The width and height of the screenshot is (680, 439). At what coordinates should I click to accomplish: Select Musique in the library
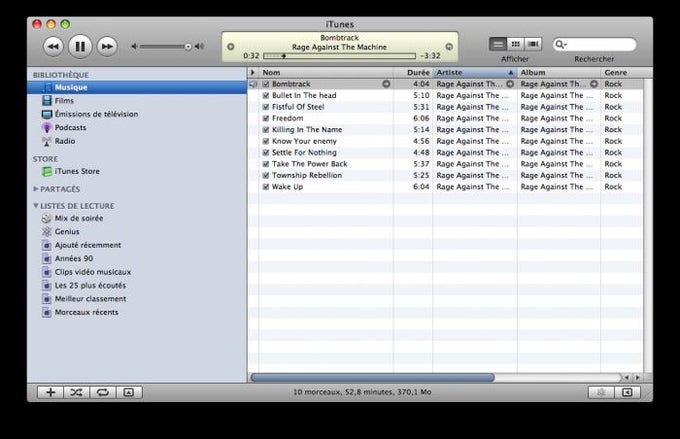point(137,87)
